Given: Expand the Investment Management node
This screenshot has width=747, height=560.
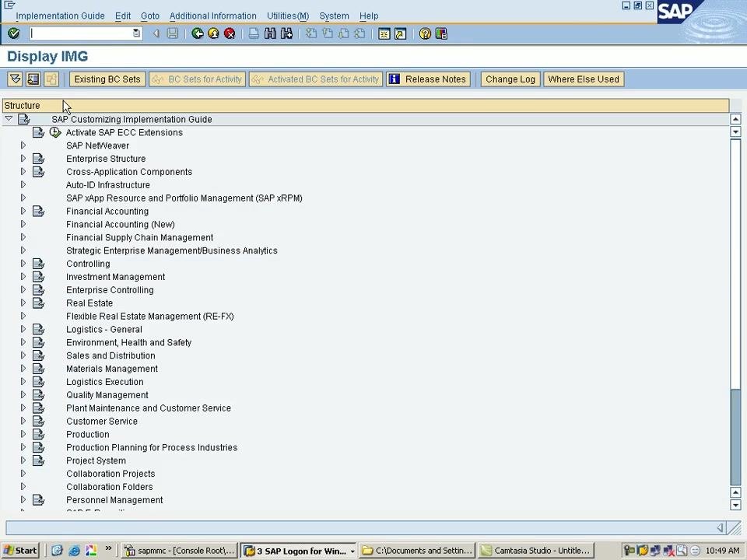Looking at the screenshot, I should [x=23, y=276].
